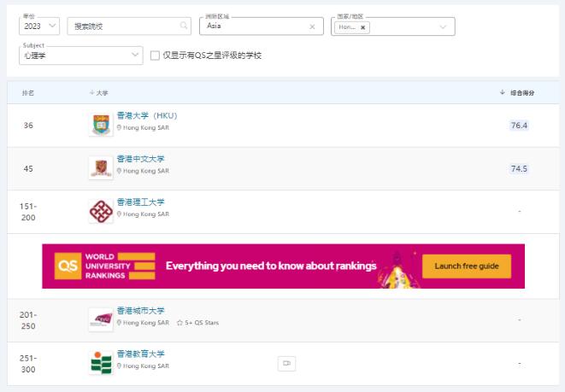Click the 香港教育大学 logo
Screen dimensions: 565x392
click(101, 362)
